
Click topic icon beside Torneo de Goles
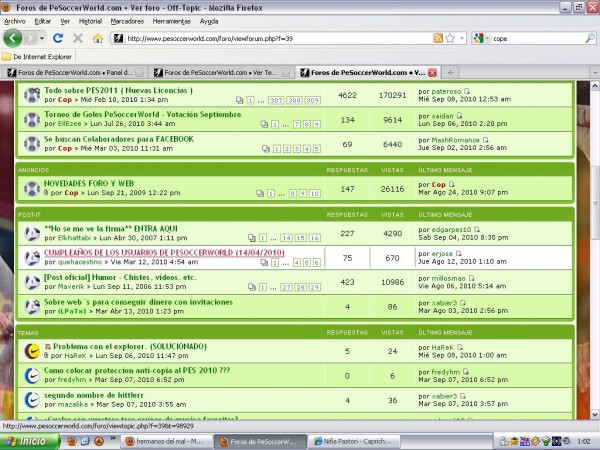[32, 119]
